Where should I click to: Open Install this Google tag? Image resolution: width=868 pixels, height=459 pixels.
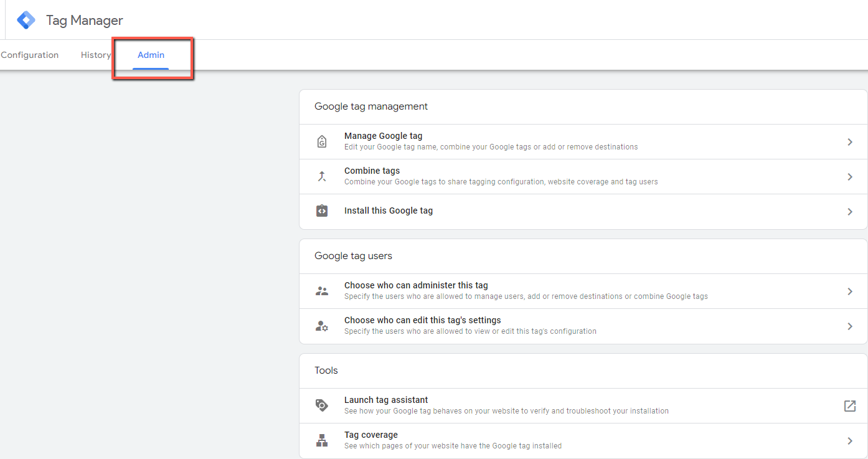[x=583, y=211]
